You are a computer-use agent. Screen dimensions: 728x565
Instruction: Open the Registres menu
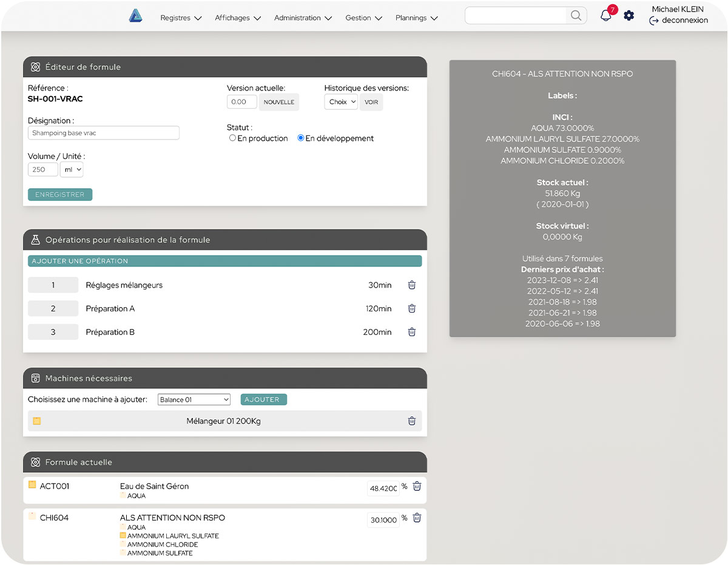[x=180, y=18]
